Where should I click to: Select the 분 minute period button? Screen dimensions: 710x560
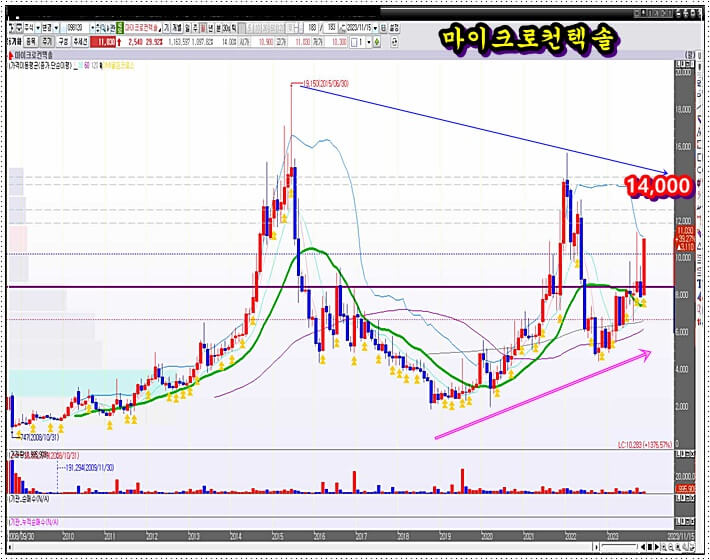coord(219,28)
